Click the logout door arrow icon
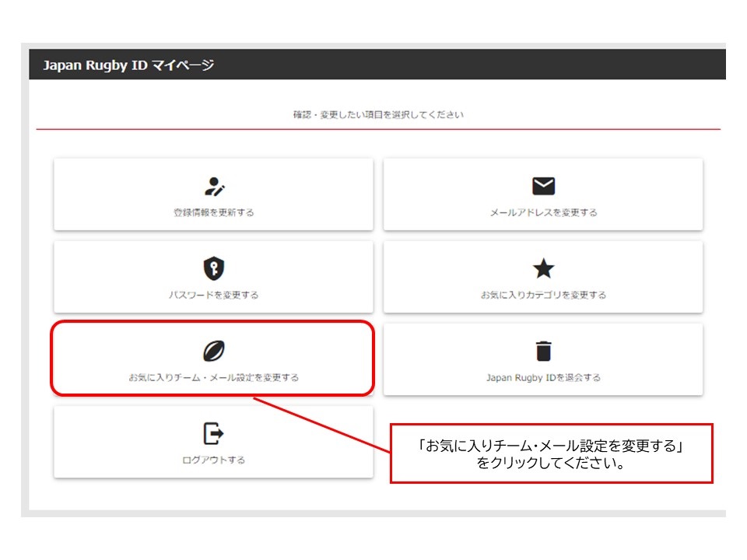The image size is (747, 560). 213,433
